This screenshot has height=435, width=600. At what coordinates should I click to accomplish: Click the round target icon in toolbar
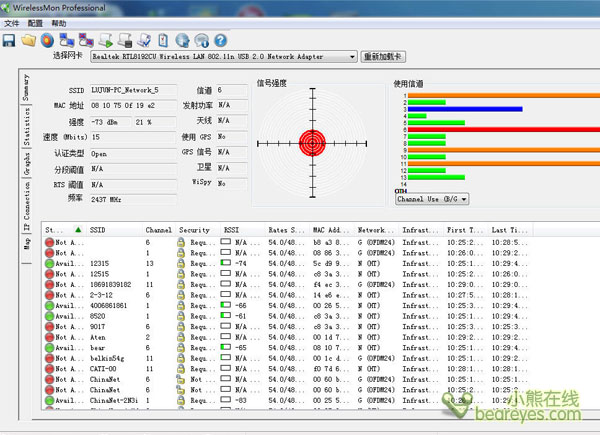47,40
